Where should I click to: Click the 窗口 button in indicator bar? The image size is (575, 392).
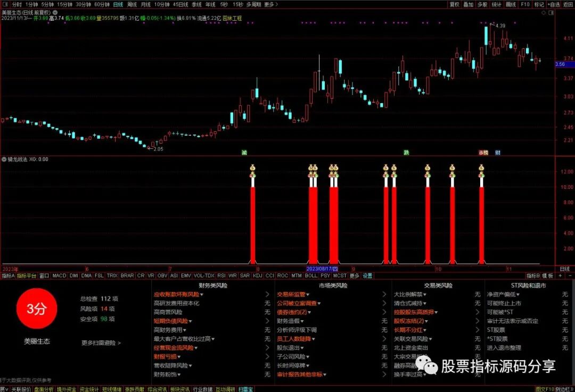(44, 276)
